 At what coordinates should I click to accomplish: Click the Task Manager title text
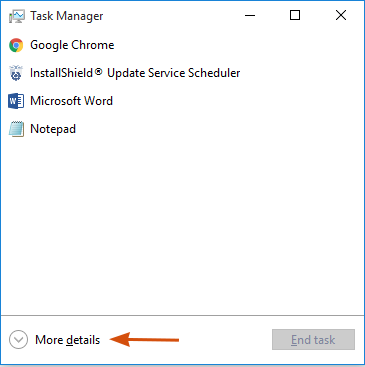point(67,16)
